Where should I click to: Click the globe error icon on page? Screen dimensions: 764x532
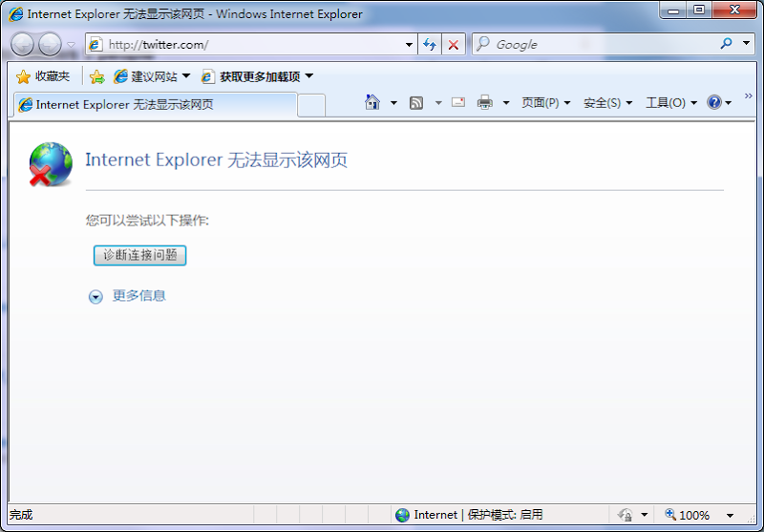[51, 164]
